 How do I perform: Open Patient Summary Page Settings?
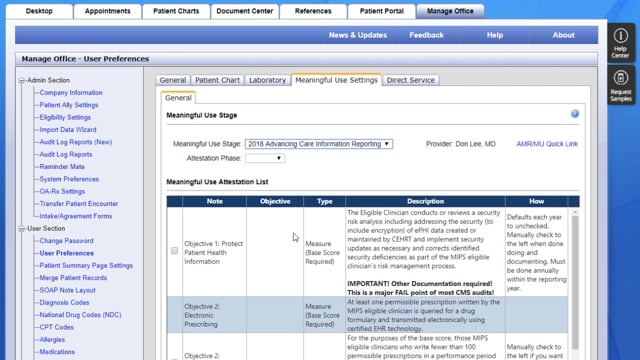86,265
